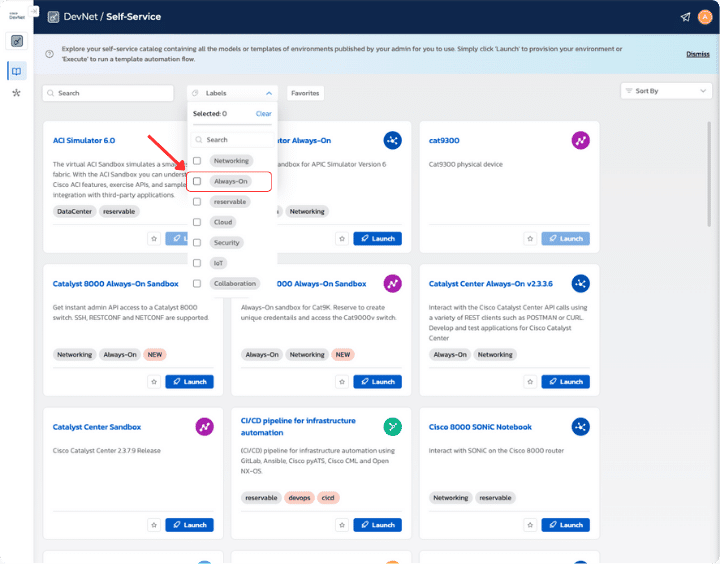The width and height of the screenshot is (720, 564).
Task: Click the devops tag on CI/CD card
Action: [x=299, y=498]
